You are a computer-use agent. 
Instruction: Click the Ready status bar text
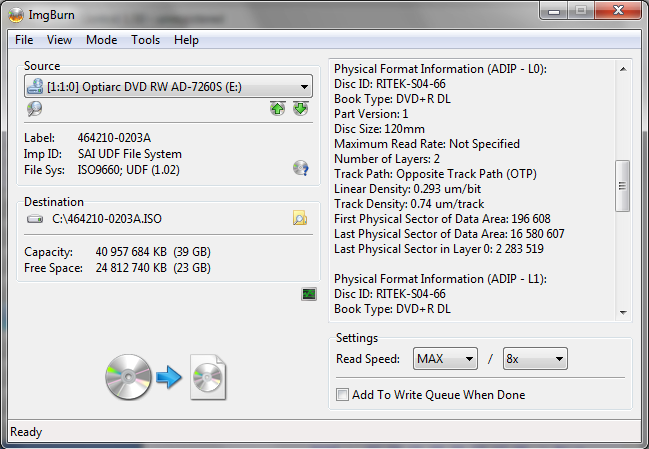(26, 432)
